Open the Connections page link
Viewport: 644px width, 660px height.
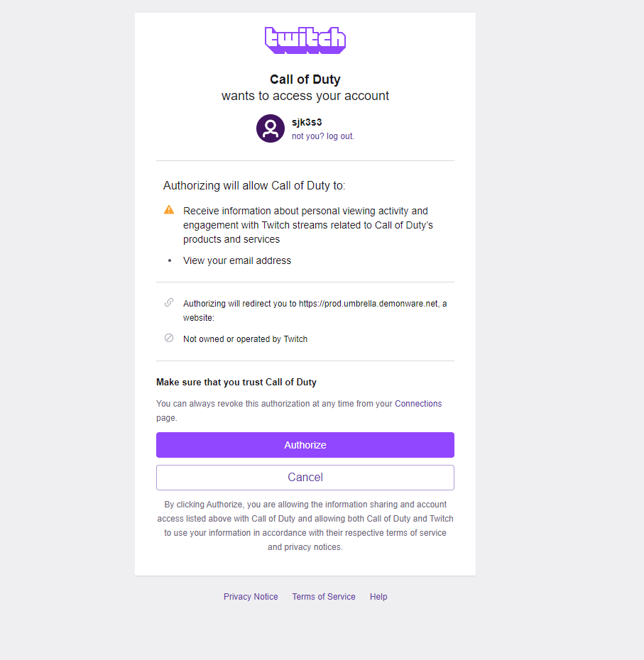tap(417, 404)
